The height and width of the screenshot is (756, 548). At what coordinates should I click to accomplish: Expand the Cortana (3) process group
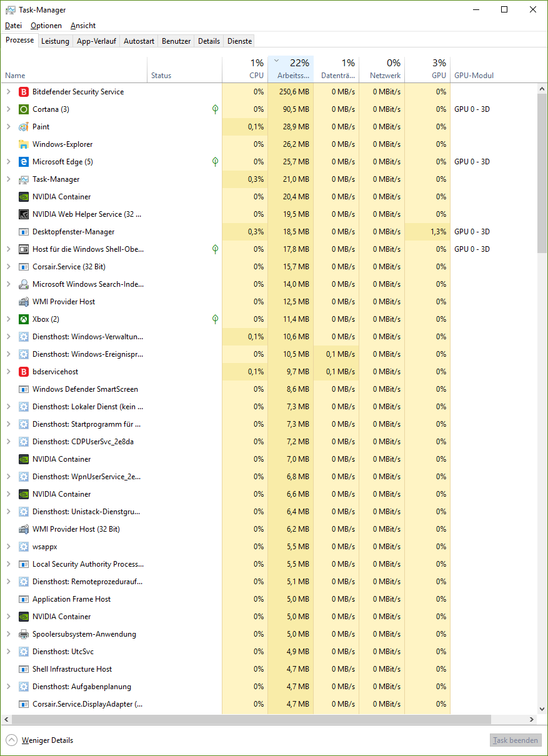[x=8, y=109]
